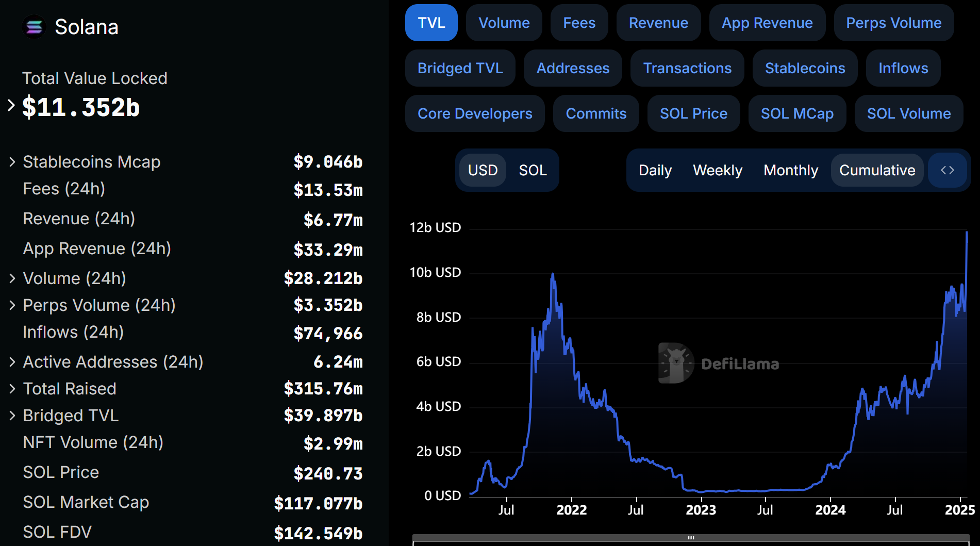Switch chart denomination to SOL
Viewport: 980px width, 546px height.
click(533, 170)
